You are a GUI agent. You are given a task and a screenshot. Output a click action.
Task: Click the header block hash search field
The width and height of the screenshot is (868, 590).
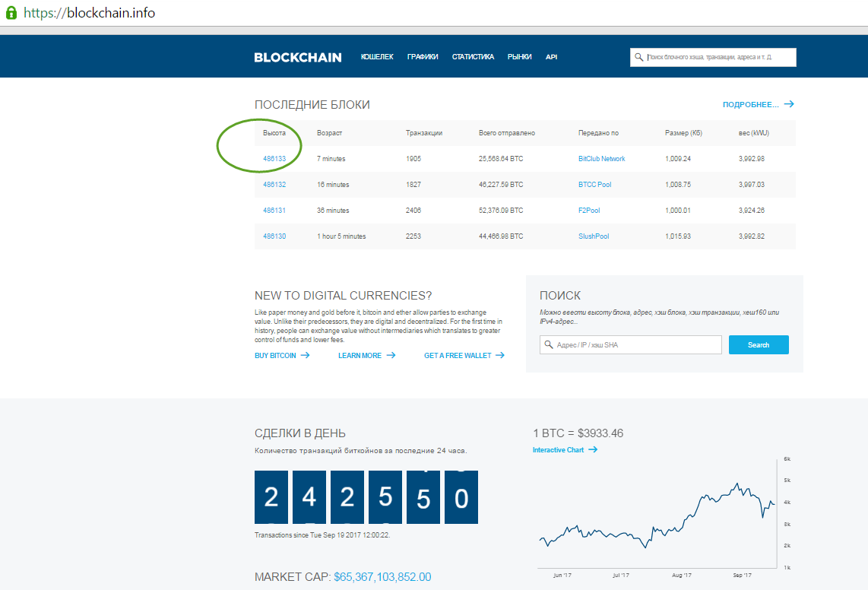718,57
